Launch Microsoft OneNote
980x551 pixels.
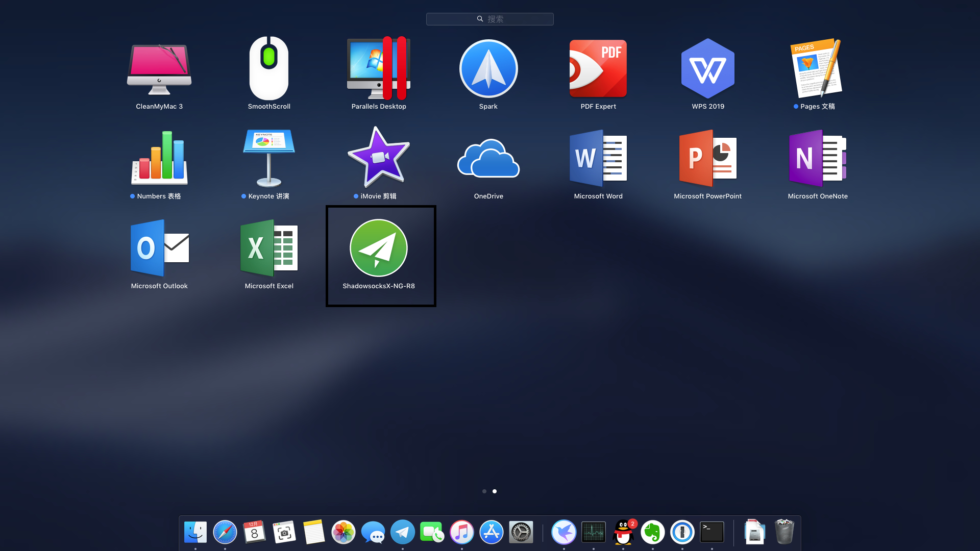tap(818, 158)
